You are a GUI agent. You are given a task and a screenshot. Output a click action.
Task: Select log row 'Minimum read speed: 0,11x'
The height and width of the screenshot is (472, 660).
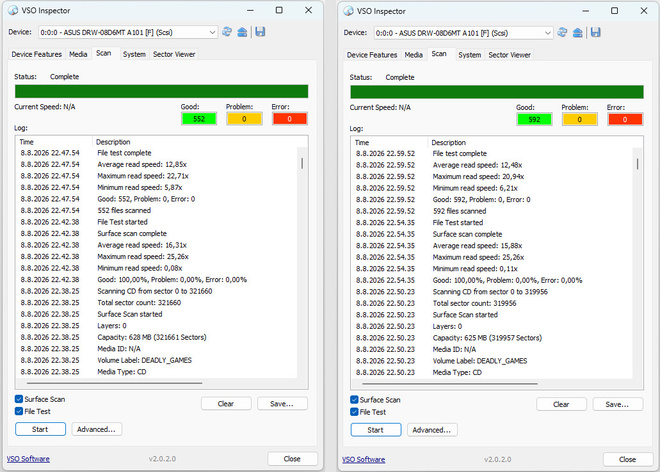[493, 269]
